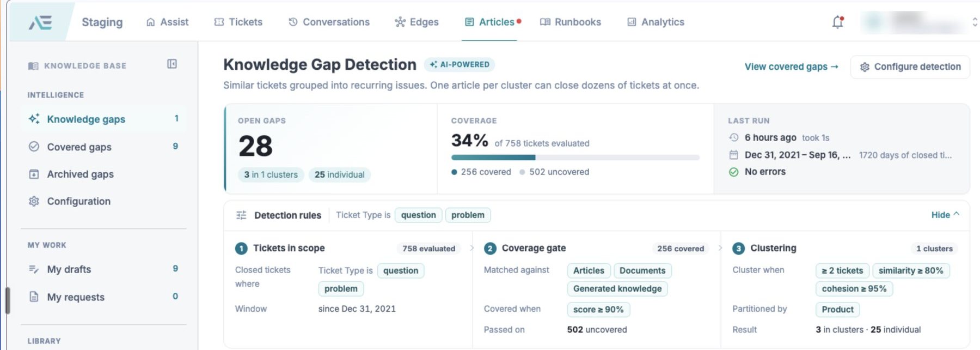The image size is (980, 350).
Task: Click the Staging environment label
Action: click(102, 22)
